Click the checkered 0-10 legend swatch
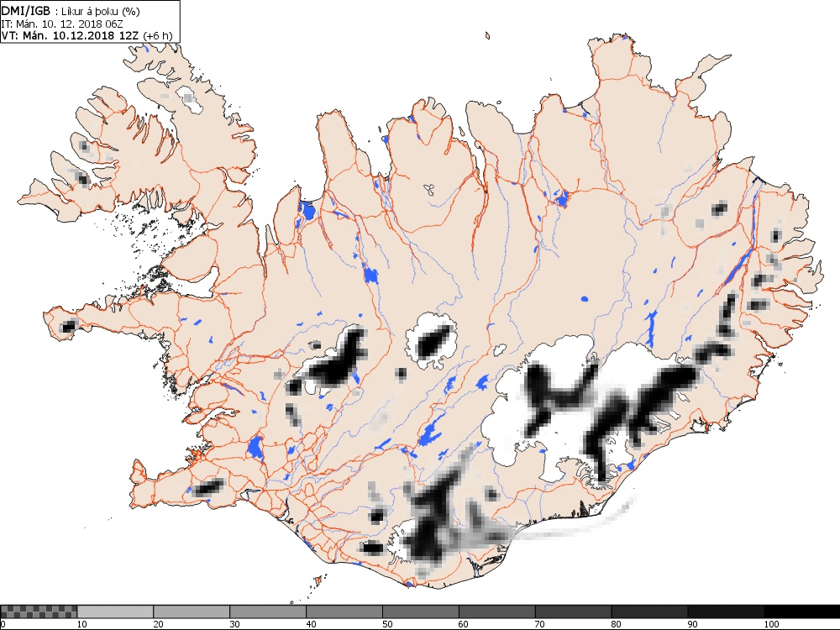Screen dimensions: 840x630 tap(39, 612)
